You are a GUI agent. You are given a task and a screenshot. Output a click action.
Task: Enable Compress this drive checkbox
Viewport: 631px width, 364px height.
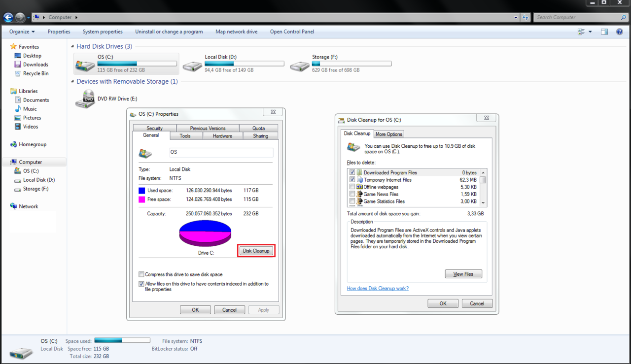141,274
